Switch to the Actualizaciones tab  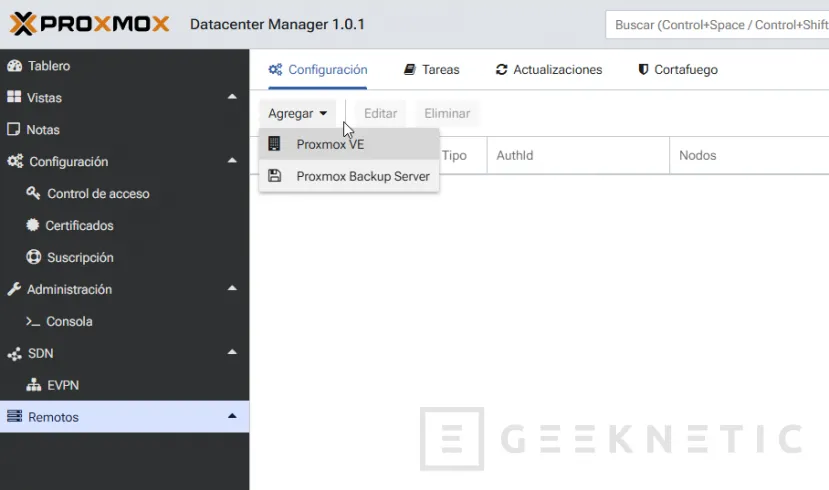click(549, 70)
